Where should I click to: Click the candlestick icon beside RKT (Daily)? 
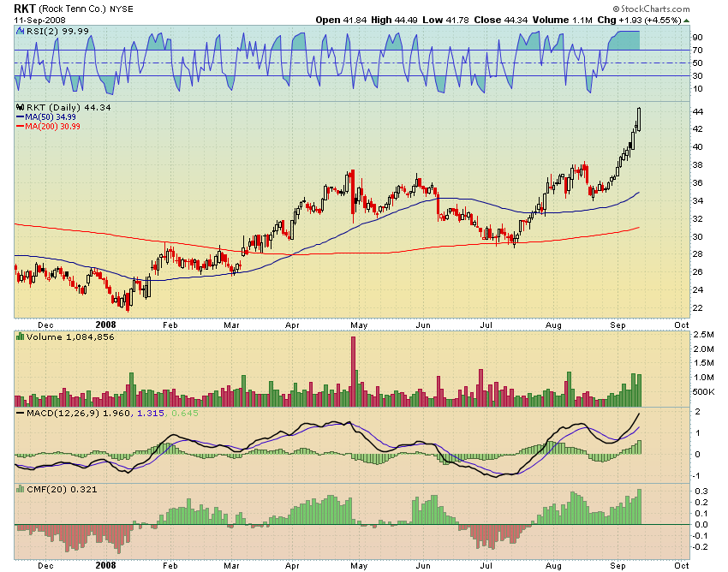tap(20, 107)
